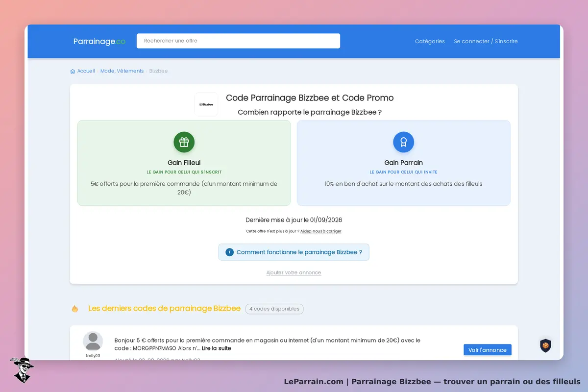Click the info icon in the help button

point(229,252)
